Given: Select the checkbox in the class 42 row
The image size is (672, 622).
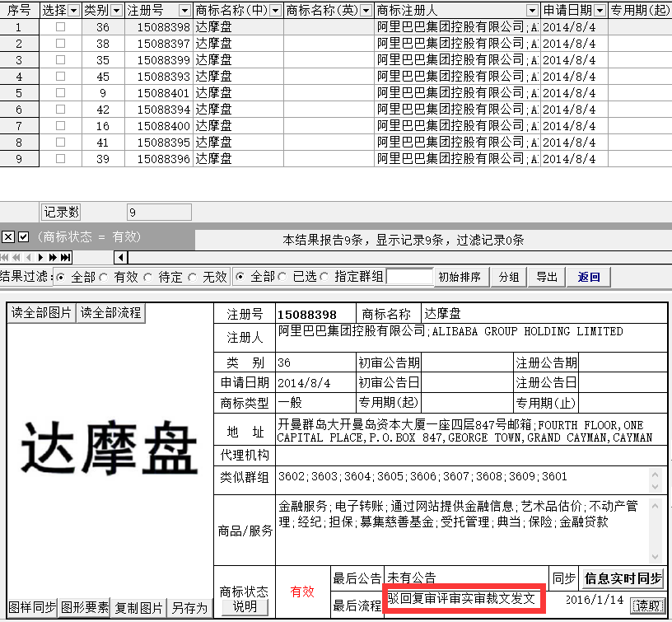Looking at the screenshot, I should 60,110.
